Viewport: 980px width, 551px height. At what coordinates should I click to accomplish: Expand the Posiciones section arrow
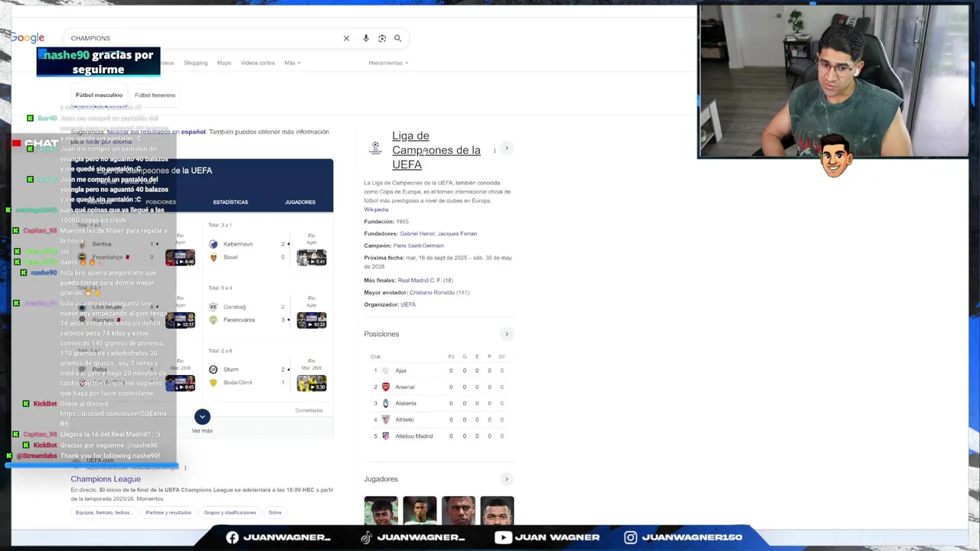[506, 334]
